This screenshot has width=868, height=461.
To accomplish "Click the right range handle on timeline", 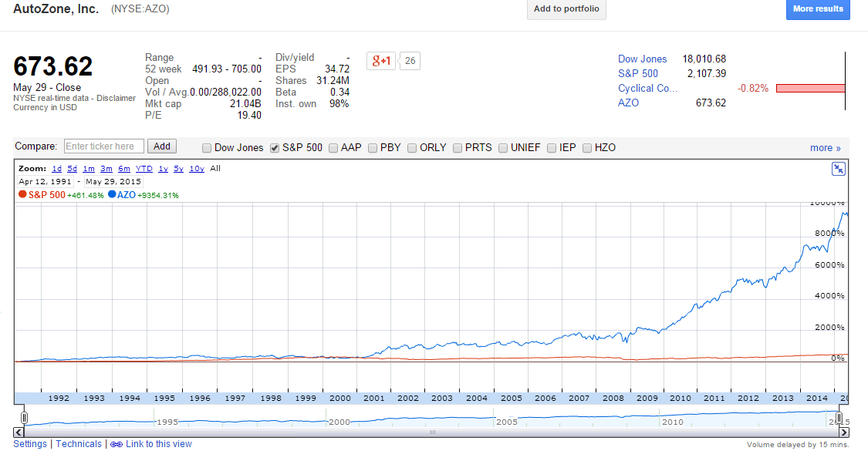I will pos(839,417).
